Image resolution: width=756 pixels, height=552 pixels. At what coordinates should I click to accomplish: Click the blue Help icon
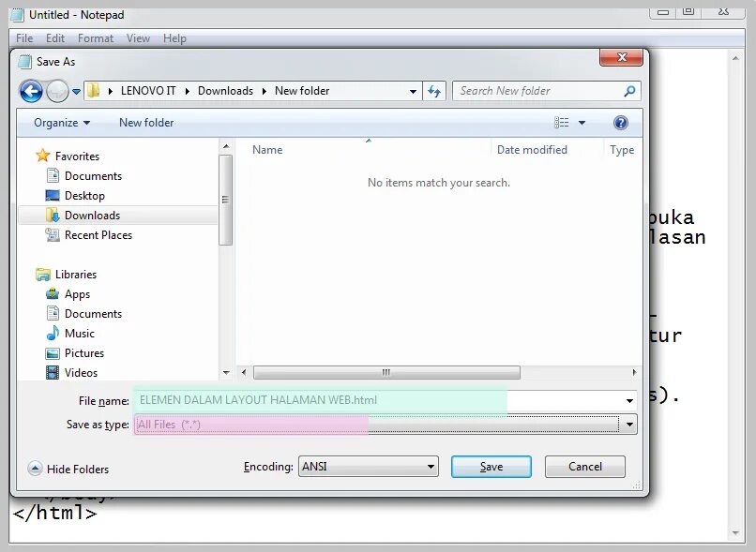click(x=621, y=123)
